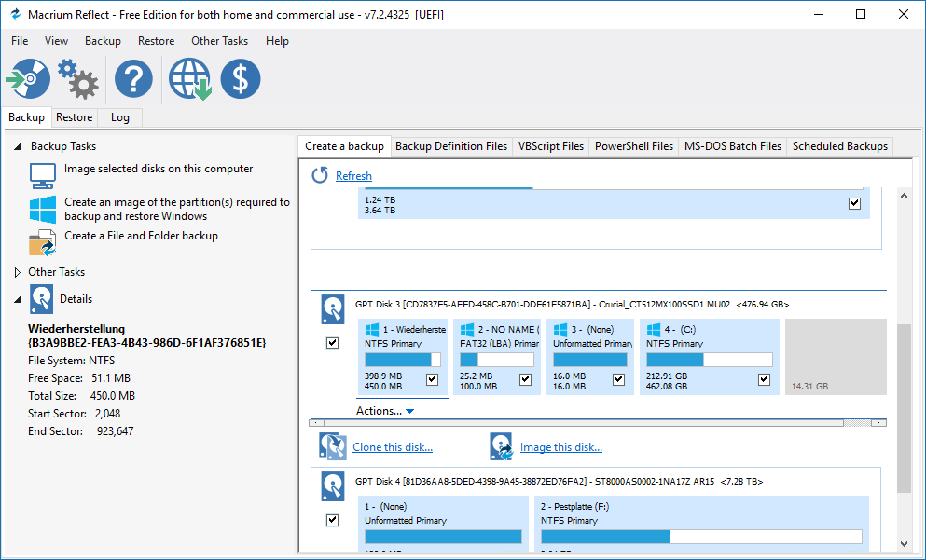Click the File and Folder backup icon

(43, 243)
